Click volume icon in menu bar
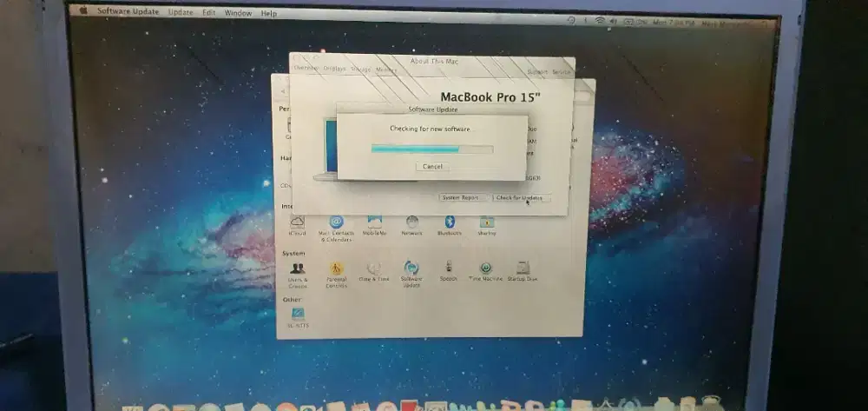 coord(614,21)
